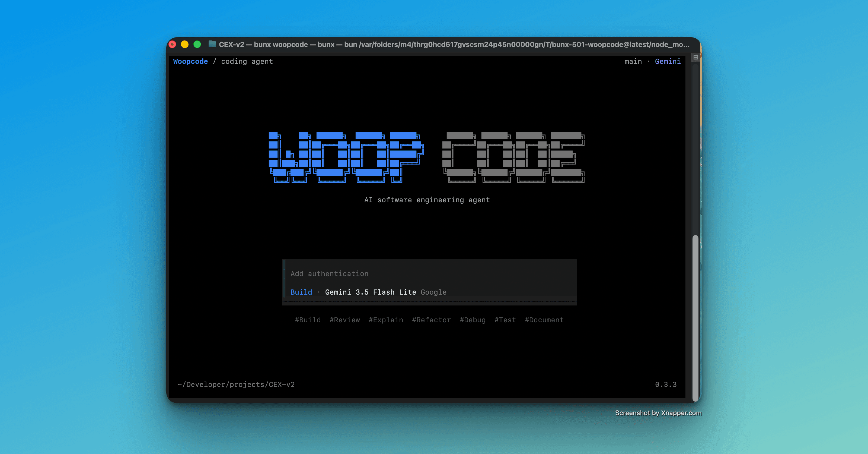This screenshot has width=868, height=454.
Task: Click the coding agent header text
Action: (x=247, y=61)
